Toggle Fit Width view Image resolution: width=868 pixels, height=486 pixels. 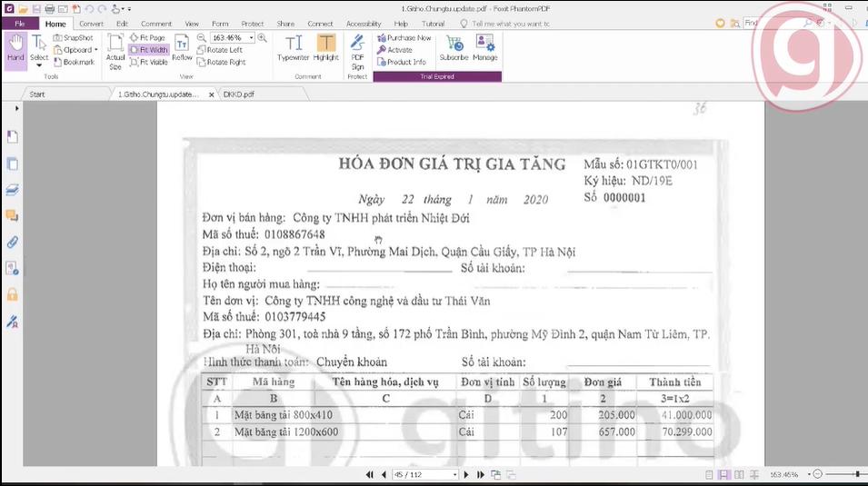pos(149,50)
